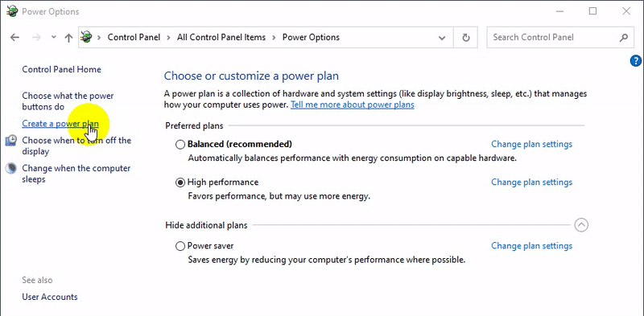Click the back navigation arrow
The height and width of the screenshot is (316, 644).
click(14, 38)
